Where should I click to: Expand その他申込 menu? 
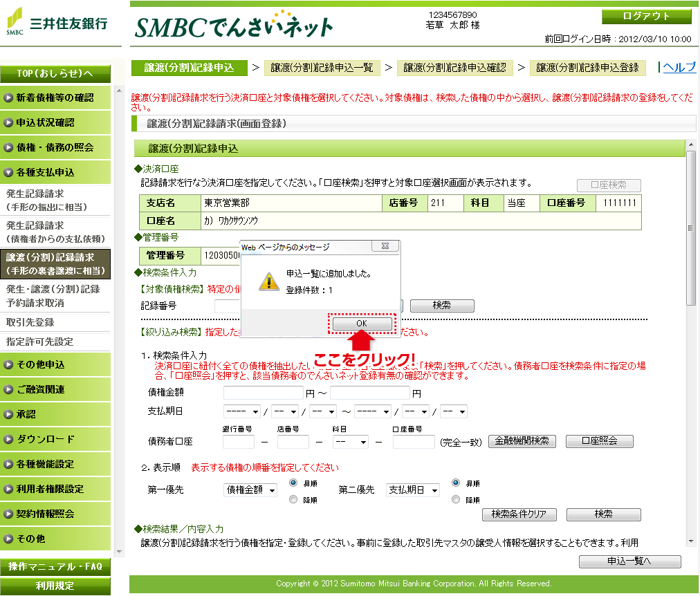coord(55,364)
